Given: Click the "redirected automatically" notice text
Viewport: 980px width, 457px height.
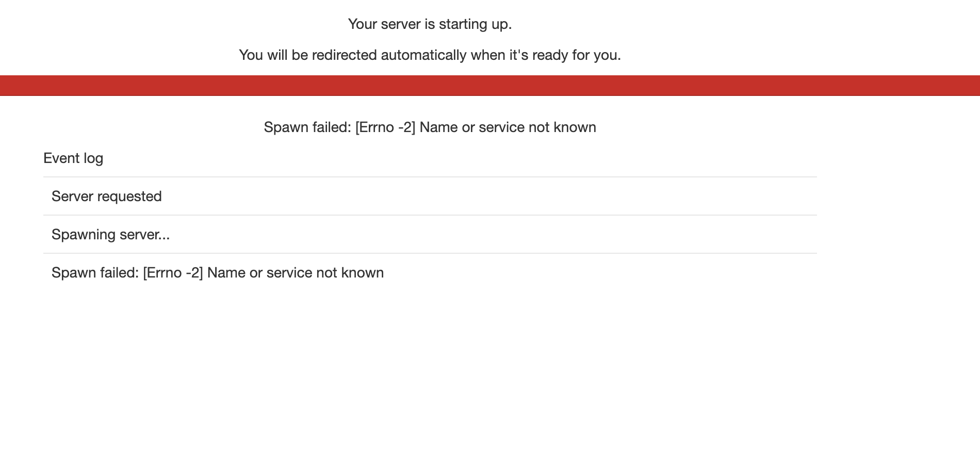Looking at the screenshot, I should pos(430,55).
